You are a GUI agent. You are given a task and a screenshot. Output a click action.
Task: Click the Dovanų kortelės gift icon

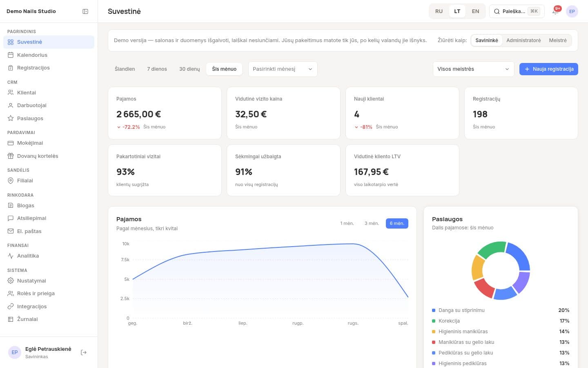(x=11, y=156)
